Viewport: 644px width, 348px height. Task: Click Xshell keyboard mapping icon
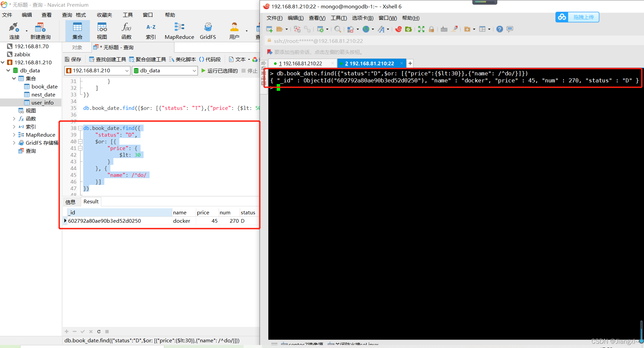pyautogui.click(x=444, y=29)
